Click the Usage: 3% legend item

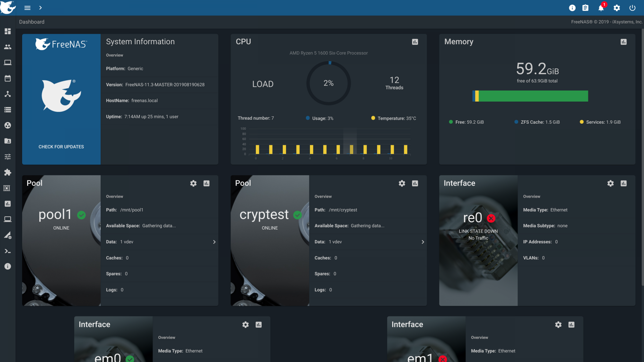click(320, 118)
